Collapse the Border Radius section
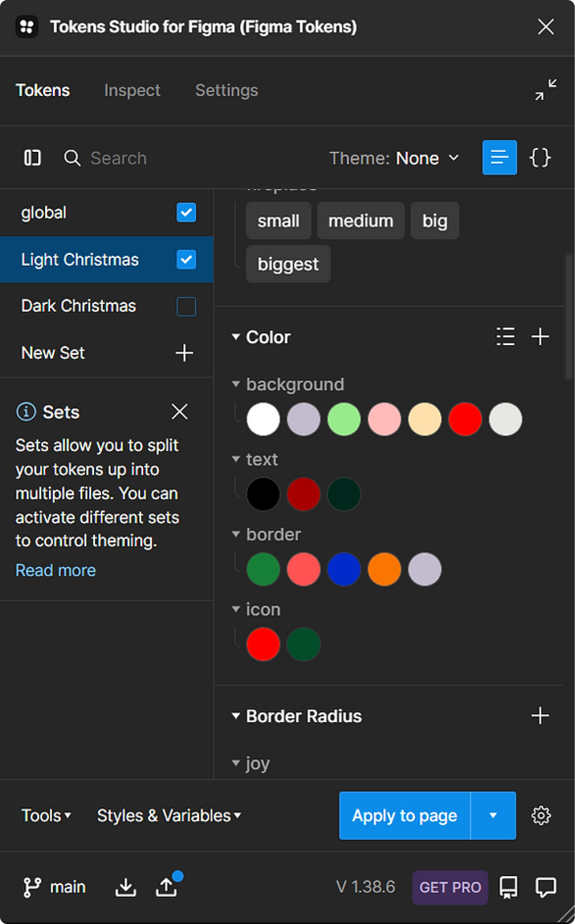This screenshot has height=924, width=575. click(236, 716)
